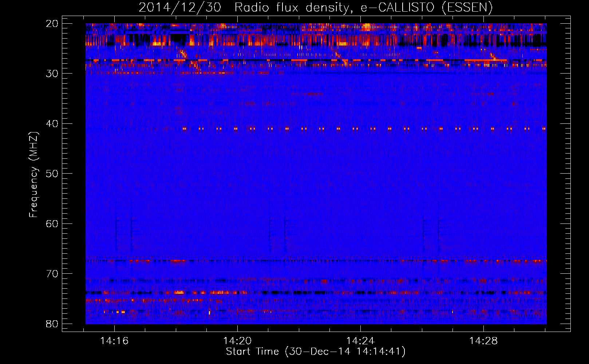Select the 20 frequency tick label

point(52,24)
